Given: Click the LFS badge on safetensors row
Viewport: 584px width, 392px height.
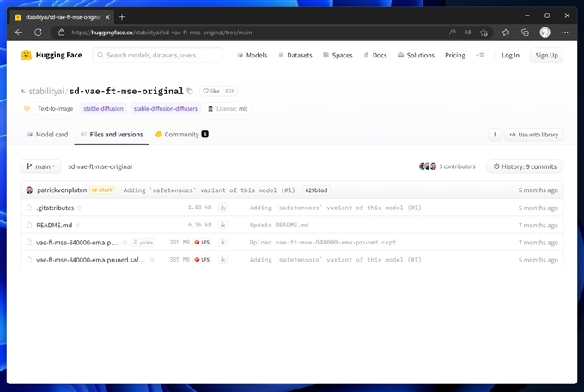Looking at the screenshot, I should [x=202, y=260].
